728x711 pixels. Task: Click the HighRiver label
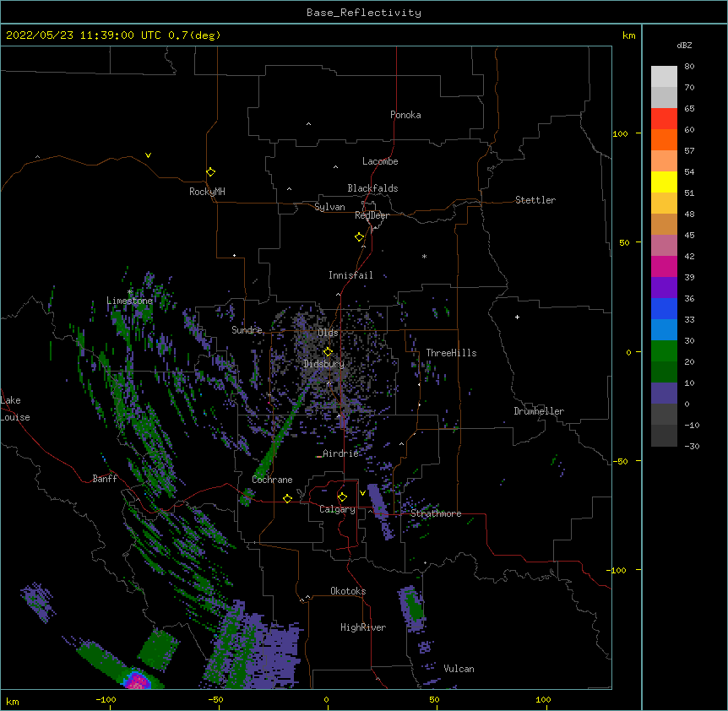point(363,627)
